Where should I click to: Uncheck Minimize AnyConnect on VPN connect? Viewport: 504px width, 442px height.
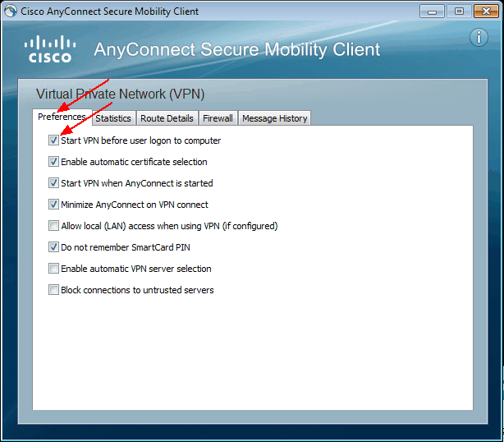[53, 205]
